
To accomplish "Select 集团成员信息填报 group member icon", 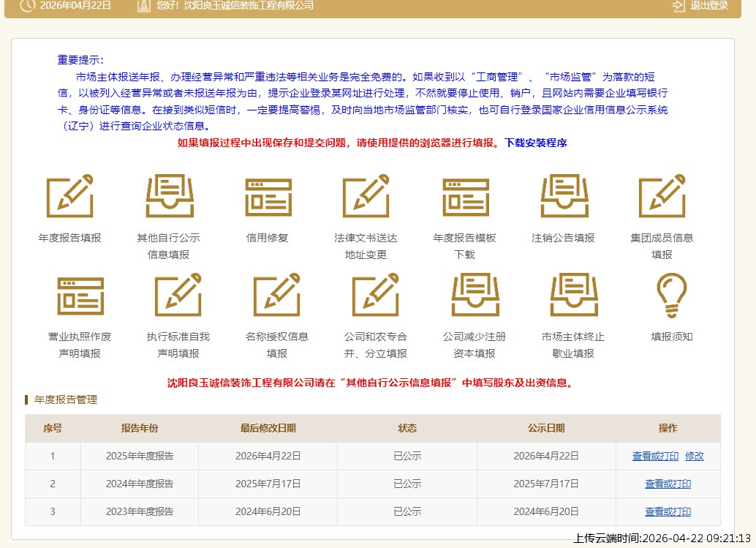I will [x=662, y=196].
